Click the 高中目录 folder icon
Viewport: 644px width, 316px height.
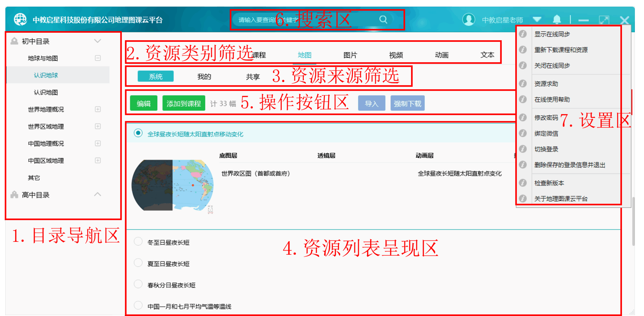point(14,195)
